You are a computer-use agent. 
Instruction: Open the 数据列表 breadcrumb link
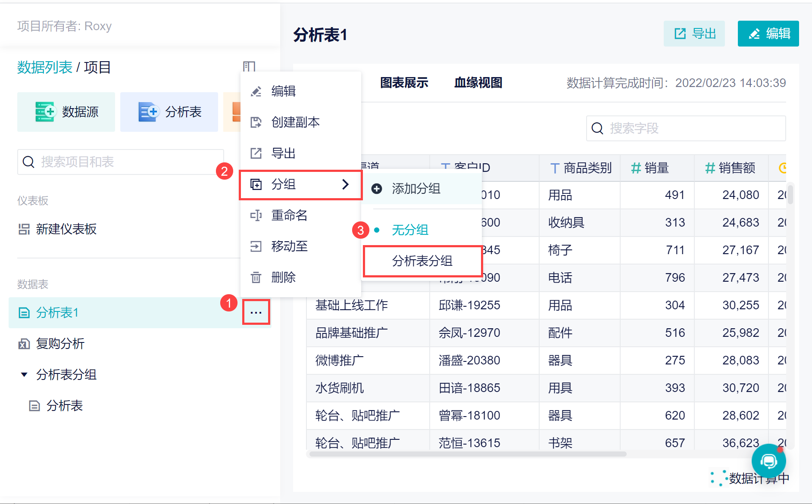pos(45,68)
